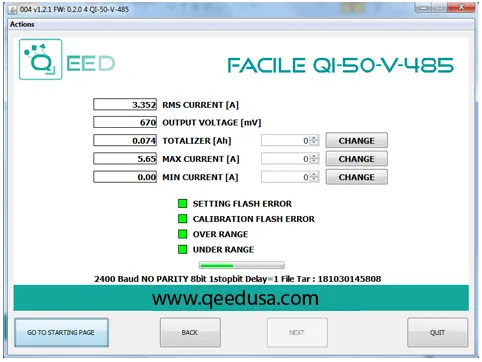Screen dimensions: 482x362
Task: Select the MIN CURRENT reading field showing 0.00
Action: pyautogui.click(x=125, y=177)
